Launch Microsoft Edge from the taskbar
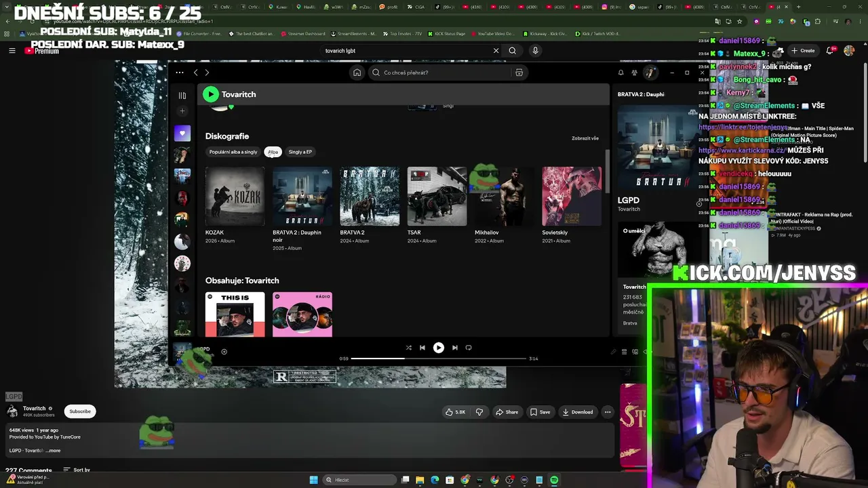Screen dimensions: 868x488 point(435,480)
